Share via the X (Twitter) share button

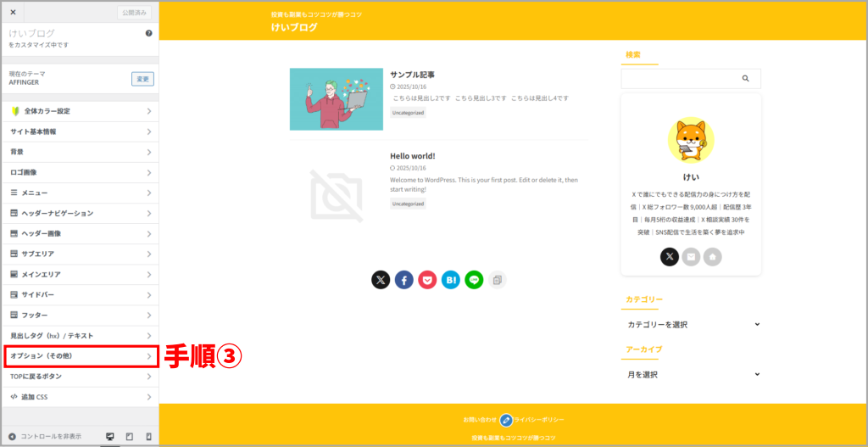(x=381, y=280)
